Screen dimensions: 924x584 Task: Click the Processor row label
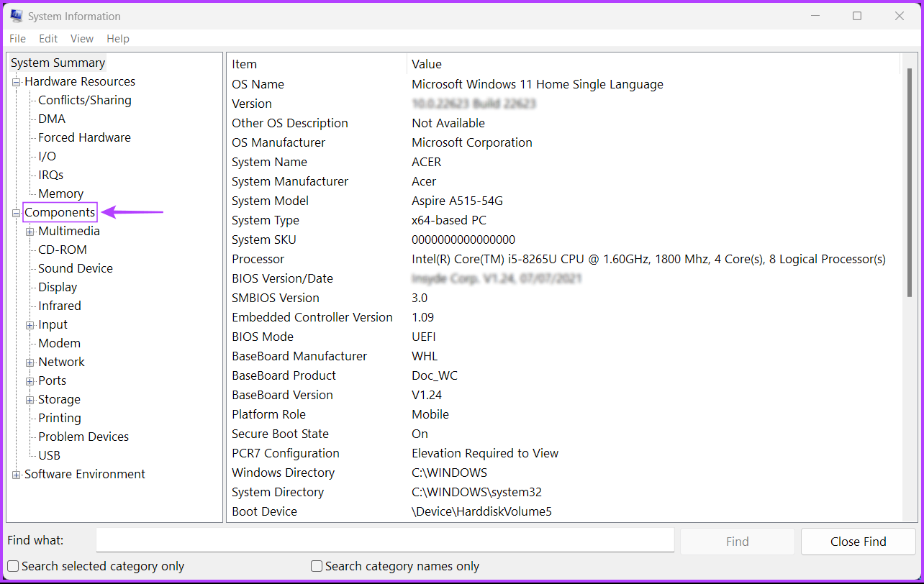pos(258,259)
